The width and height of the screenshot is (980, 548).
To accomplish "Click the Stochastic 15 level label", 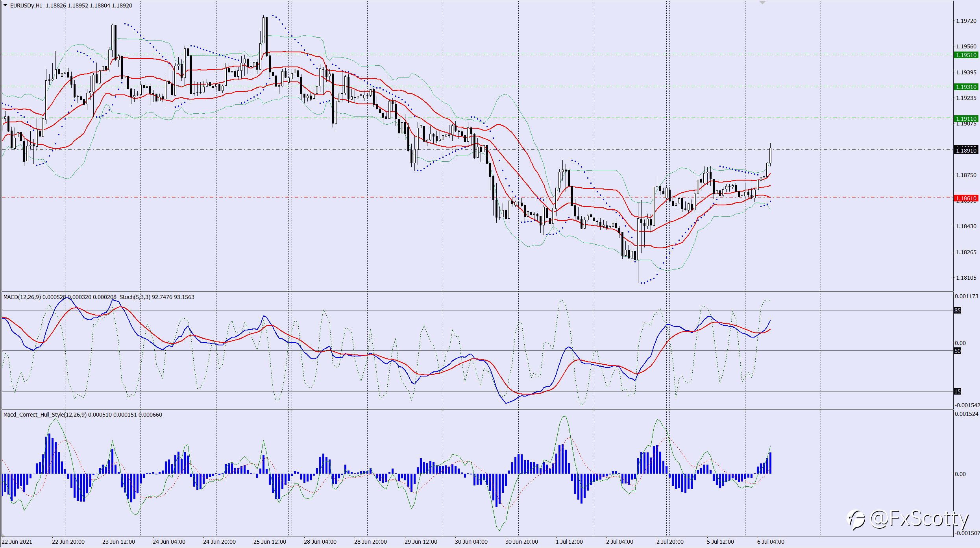I will (x=958, y=391).
